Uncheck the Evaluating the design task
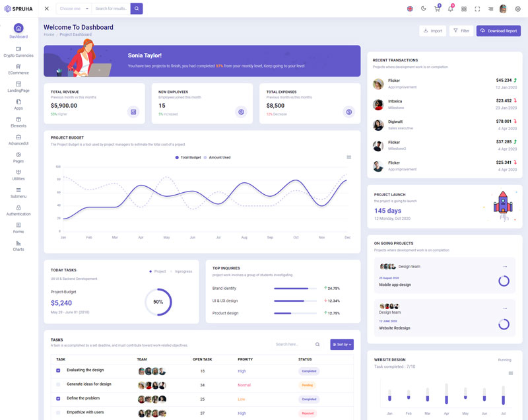Image resolution: width=528 pixels, height=420 pixels. [58, 370]
